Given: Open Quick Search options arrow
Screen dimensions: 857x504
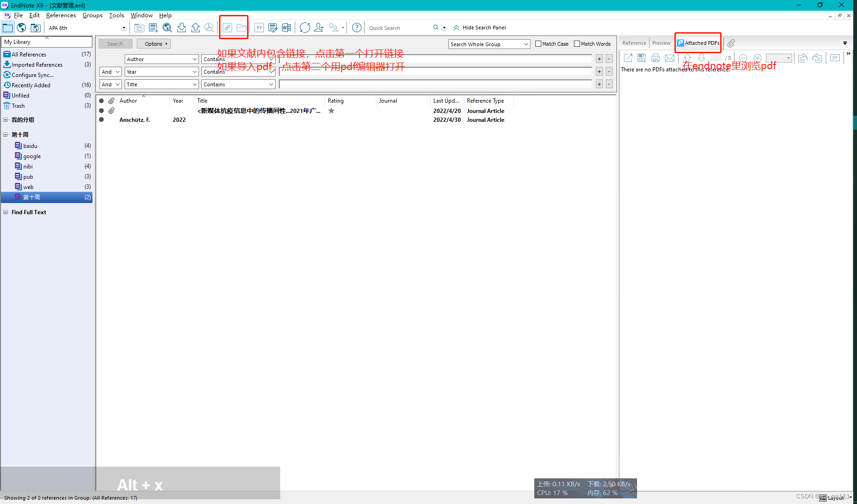Looking at the screenshot, I should pyautogui.click(x=444, y=28).
